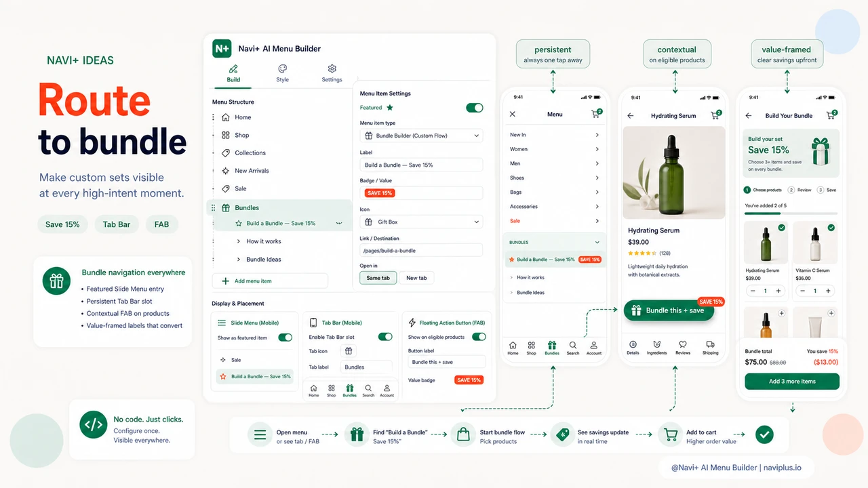Click Bundles tab in Tab Bar preview
Screen dimensions: 868x488
(x=349, y=391)
